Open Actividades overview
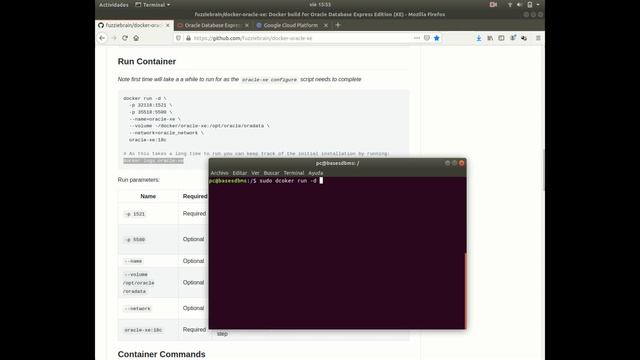Screen dimensions: 640x360 [x=113, y=5]
